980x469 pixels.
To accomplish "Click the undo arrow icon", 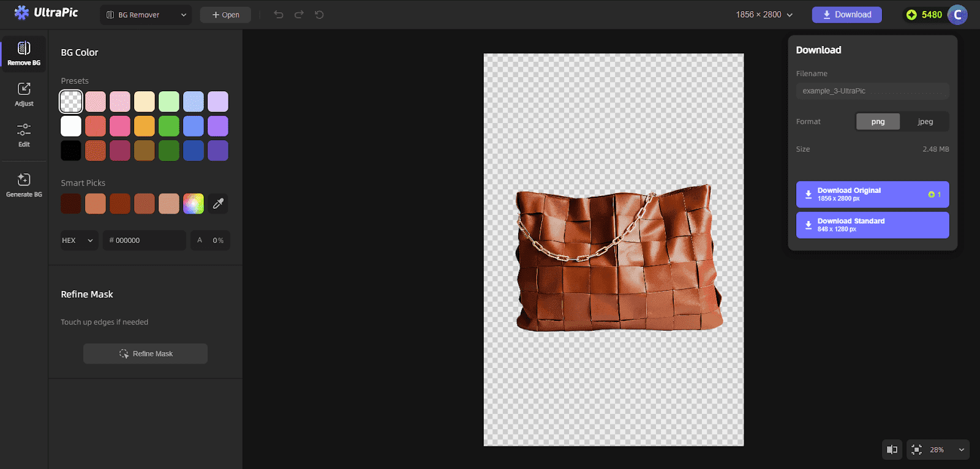I will click(279, 15).
